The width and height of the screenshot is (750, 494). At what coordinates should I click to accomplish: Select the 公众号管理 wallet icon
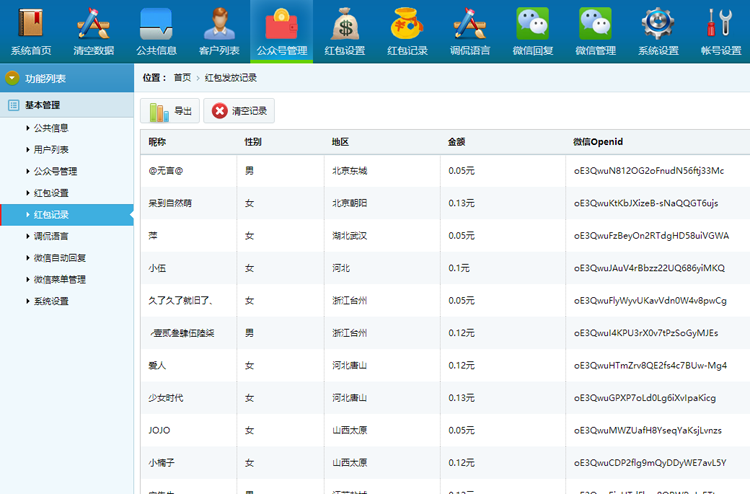pyautogui.click(x=282, y=23)
